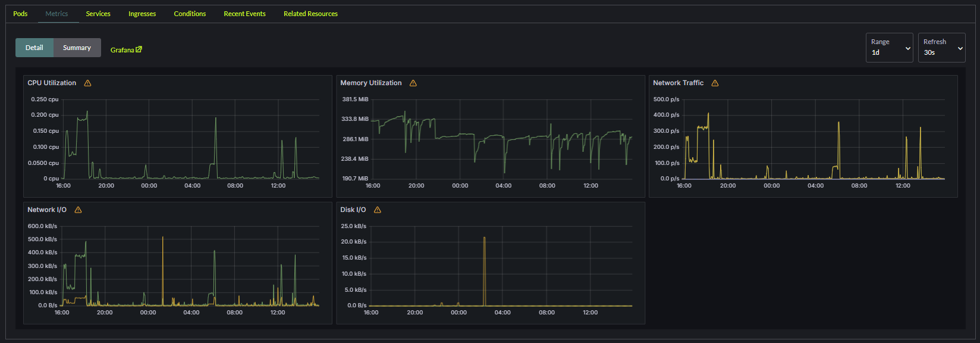
Task: Go to the Services tab
Action: (98, 14)
